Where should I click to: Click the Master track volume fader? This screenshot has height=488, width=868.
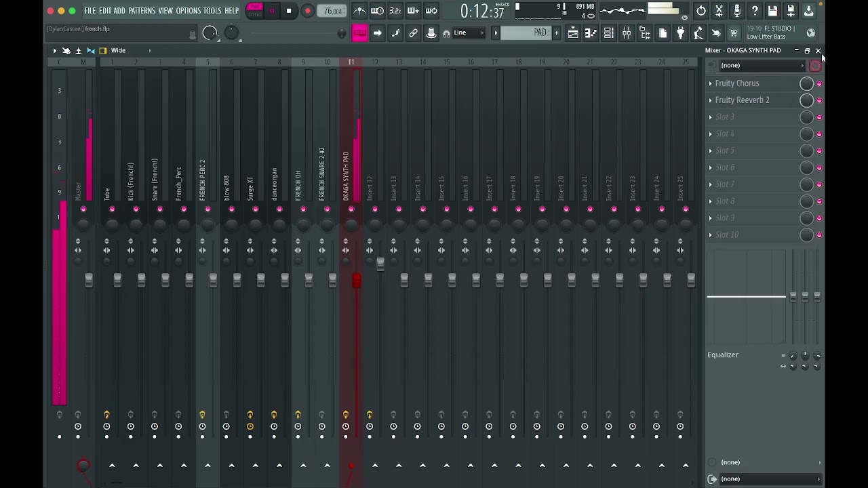coord(89,280)
